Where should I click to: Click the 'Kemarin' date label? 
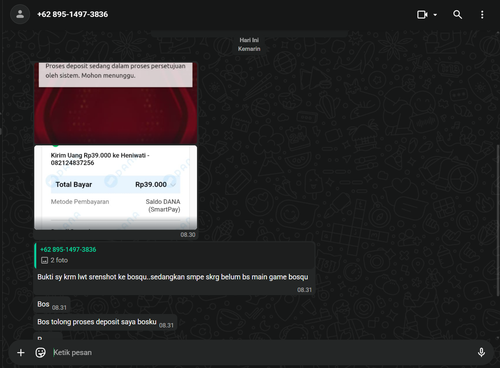[x=249, y=49]
